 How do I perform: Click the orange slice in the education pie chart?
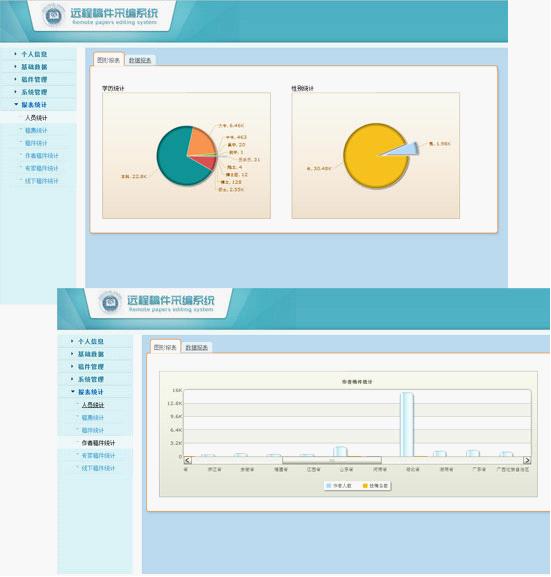[x=202, y=142]
